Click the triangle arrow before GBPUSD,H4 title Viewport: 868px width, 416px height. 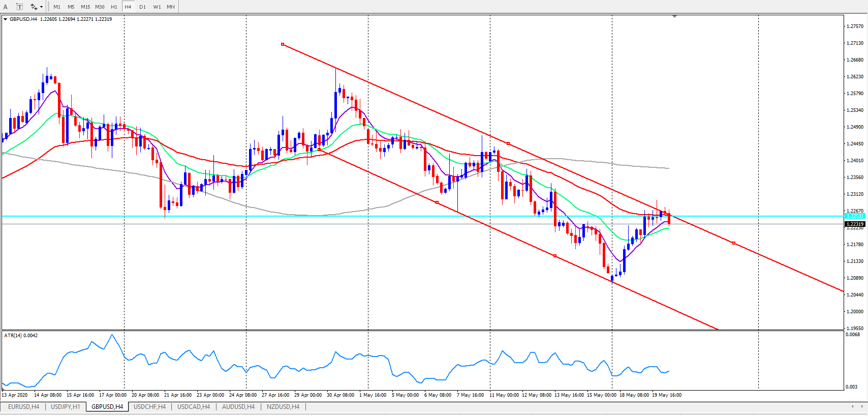point(5,19)
